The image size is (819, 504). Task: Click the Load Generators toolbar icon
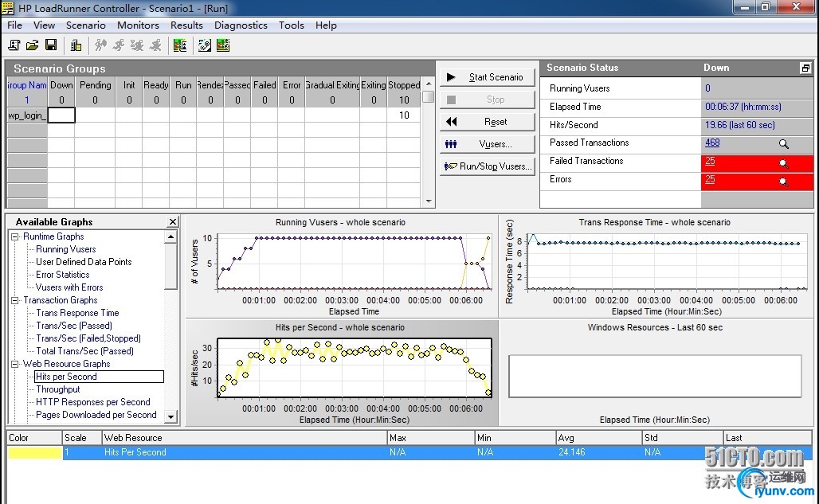[76, 45]
